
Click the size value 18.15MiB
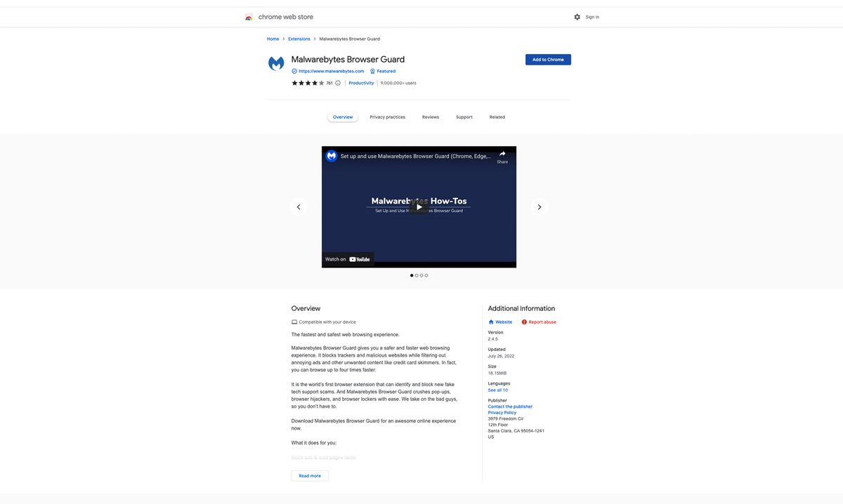pyautogui.click(x=497, y=373)
